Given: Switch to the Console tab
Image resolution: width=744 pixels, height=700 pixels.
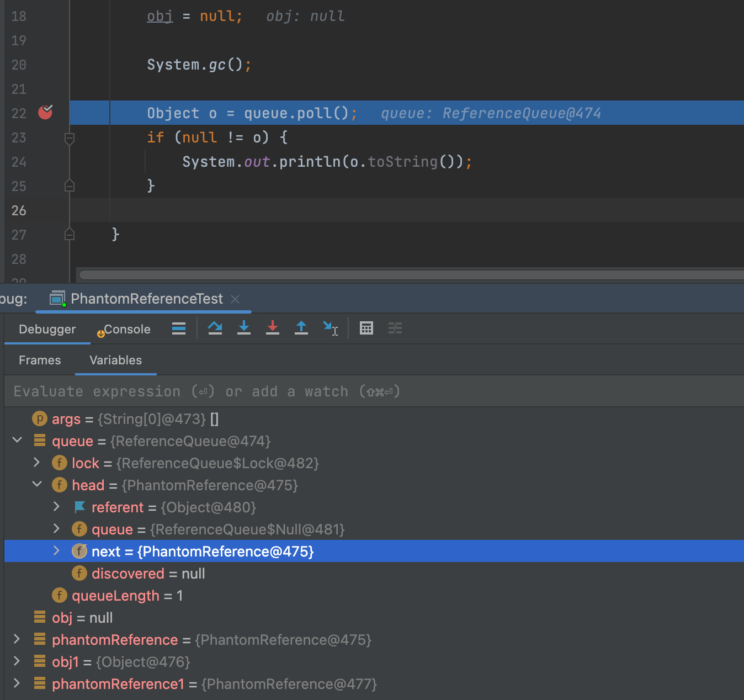Looking at the screenshot, I should 124,330.
